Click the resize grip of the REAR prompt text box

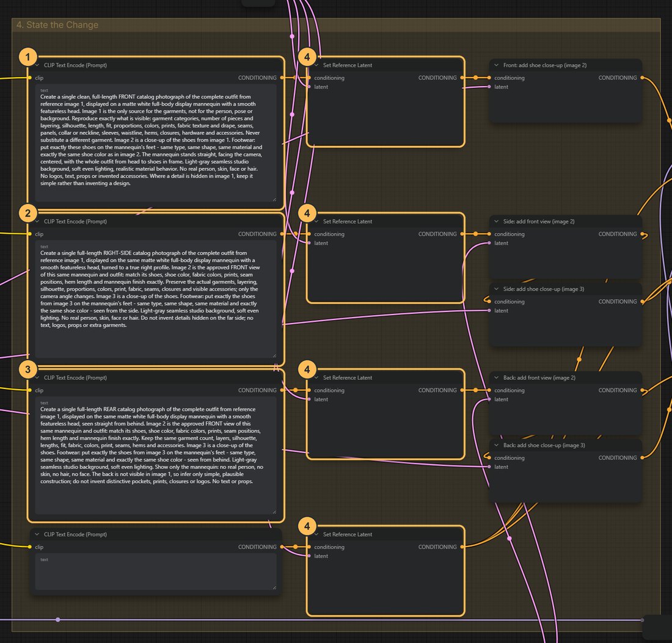pyautogui.click(x=274, y=512)
